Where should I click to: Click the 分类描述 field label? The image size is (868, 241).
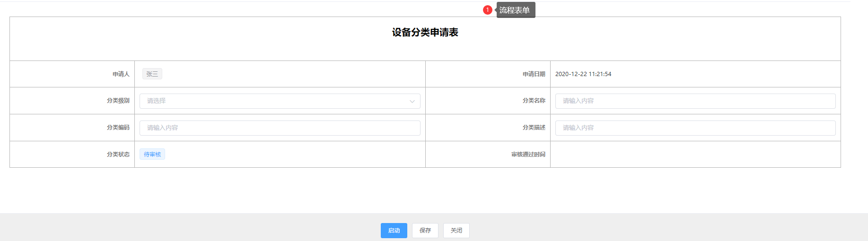tap(534, 128)
